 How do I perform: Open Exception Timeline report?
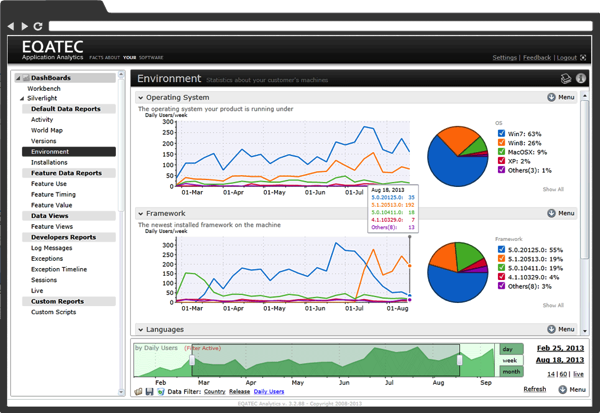point(59,269)
